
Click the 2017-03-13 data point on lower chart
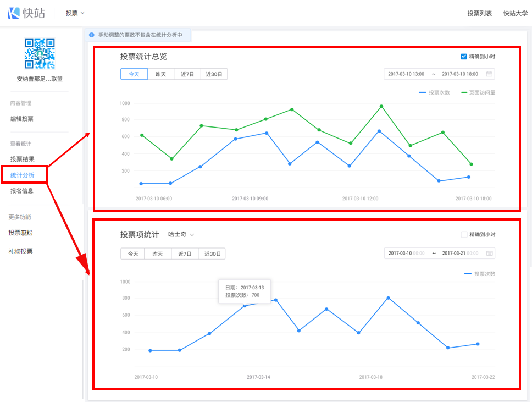[x=245, y=305]
